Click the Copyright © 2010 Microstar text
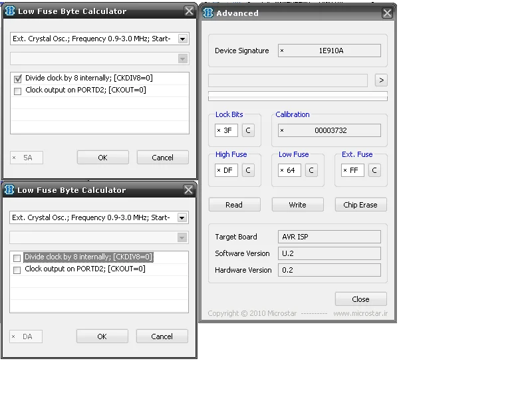 (252, 313)
